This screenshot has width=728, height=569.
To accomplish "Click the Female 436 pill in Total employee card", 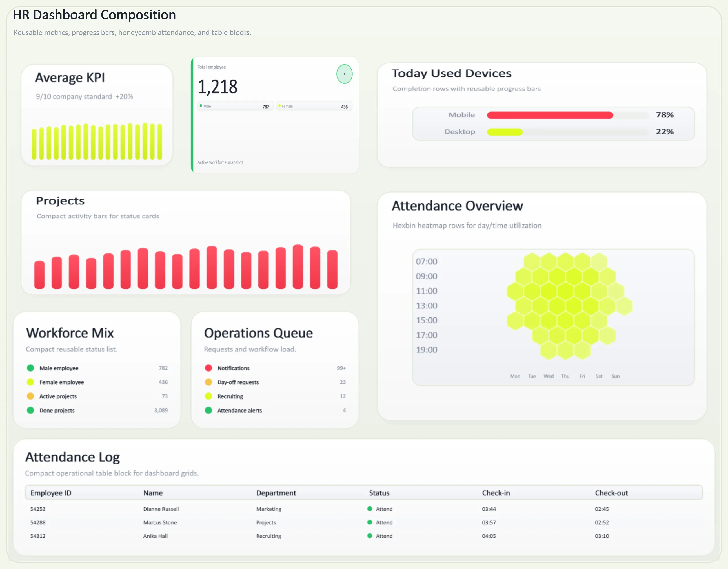I will [314, 106].
